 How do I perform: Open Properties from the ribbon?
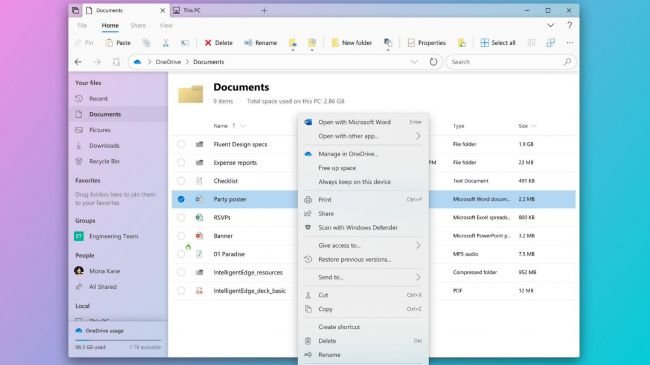click(427, 43)
